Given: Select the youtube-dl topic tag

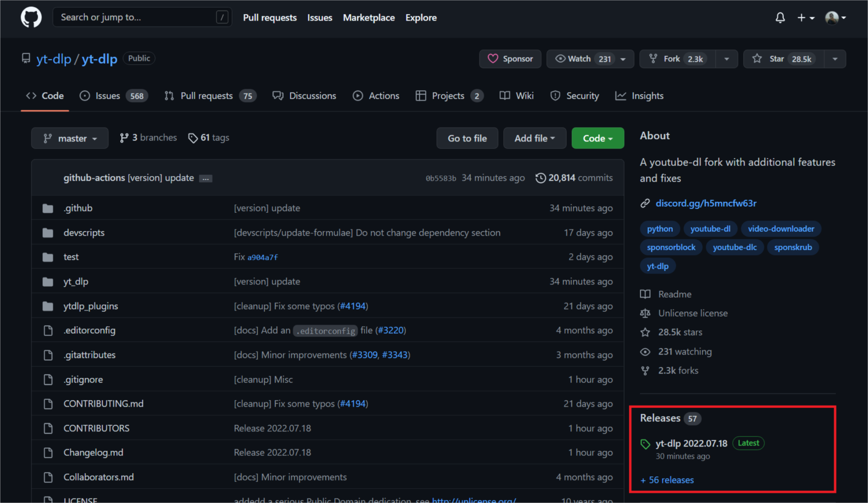Looking at the screenshot, I should pyautogui.click(x=710, y=229).
